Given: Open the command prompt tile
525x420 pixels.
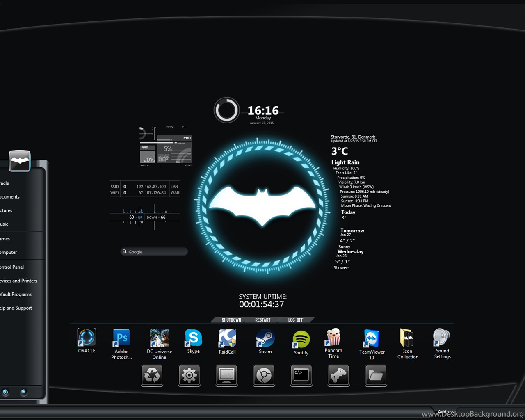Looking at the screenshot, I should pos(301,375).
